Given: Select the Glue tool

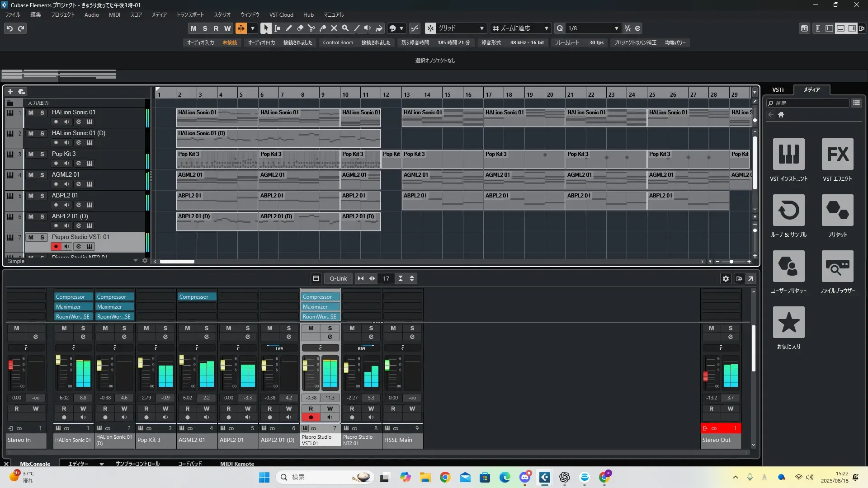Looking at the screenshot, I should coord(322,28).
